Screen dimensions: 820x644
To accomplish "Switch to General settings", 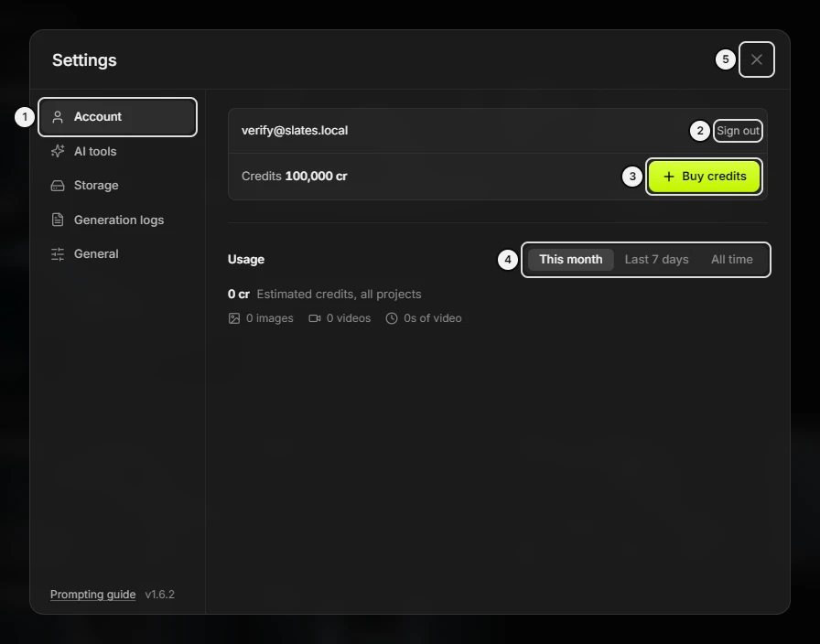I will coord(118,254).
